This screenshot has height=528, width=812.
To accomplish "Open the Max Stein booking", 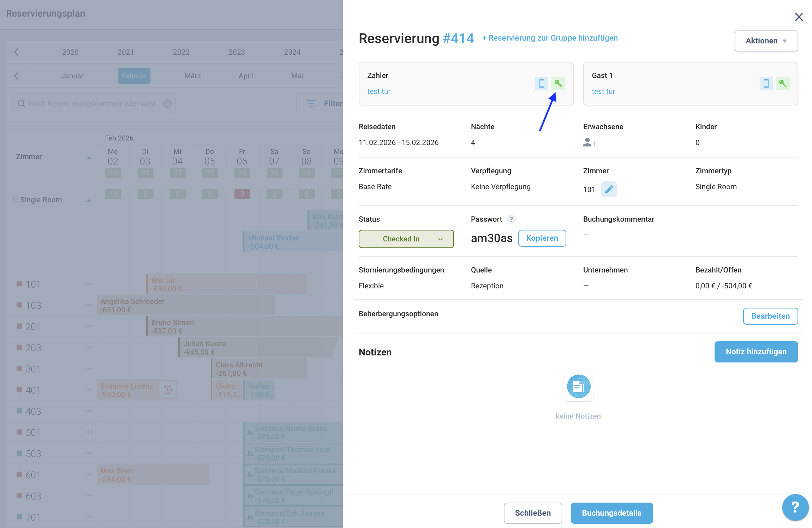I will point(154,474).
